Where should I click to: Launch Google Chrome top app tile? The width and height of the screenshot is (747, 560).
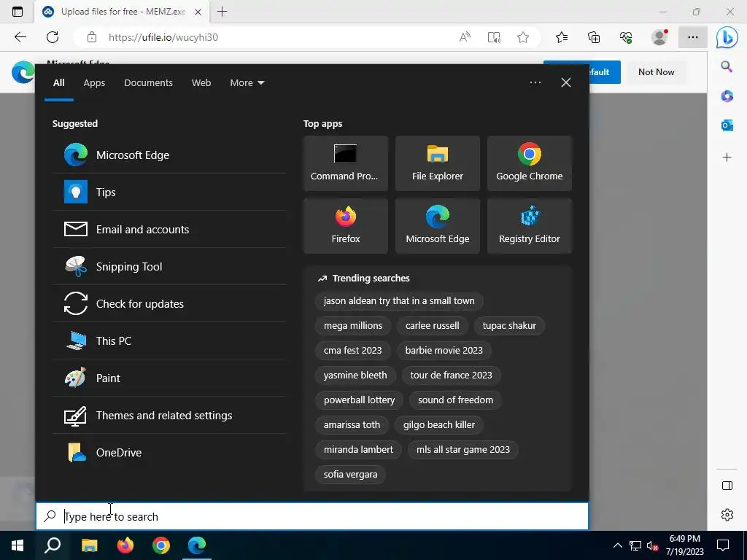point(530,163)
